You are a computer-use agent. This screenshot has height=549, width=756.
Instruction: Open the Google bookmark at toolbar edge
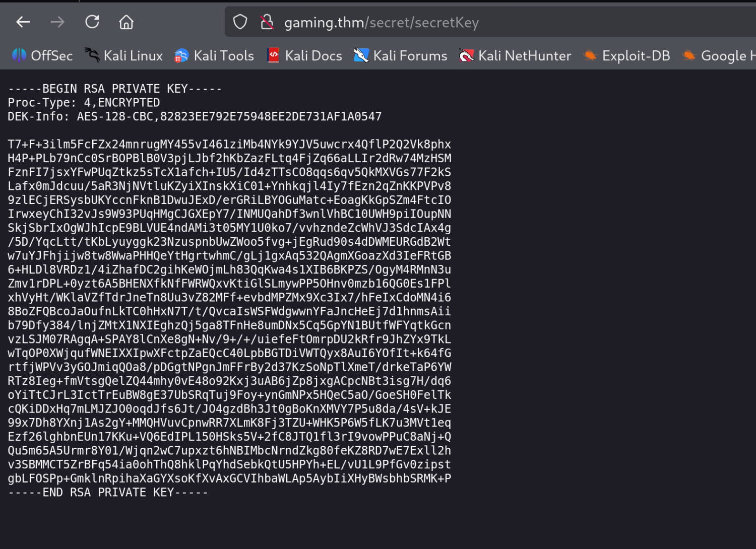point(719,55)
